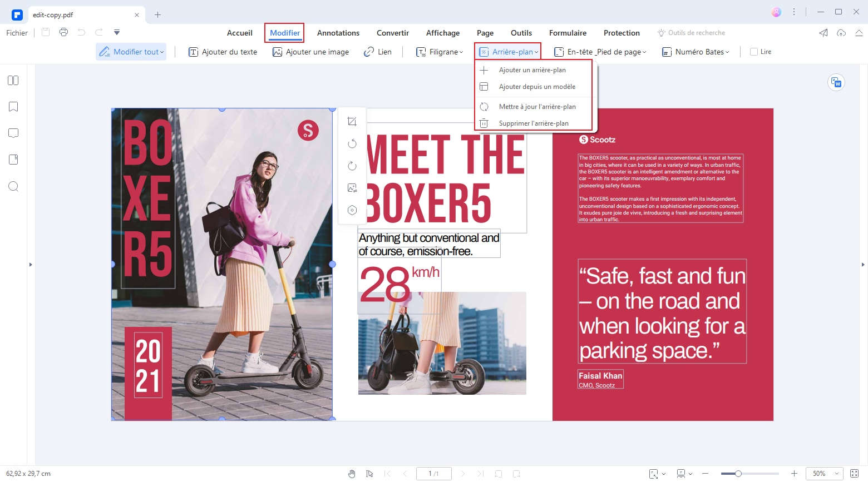Screen dimensions: 868x482
Task: Open the page layout display dropdown
Action: [684, 474]
